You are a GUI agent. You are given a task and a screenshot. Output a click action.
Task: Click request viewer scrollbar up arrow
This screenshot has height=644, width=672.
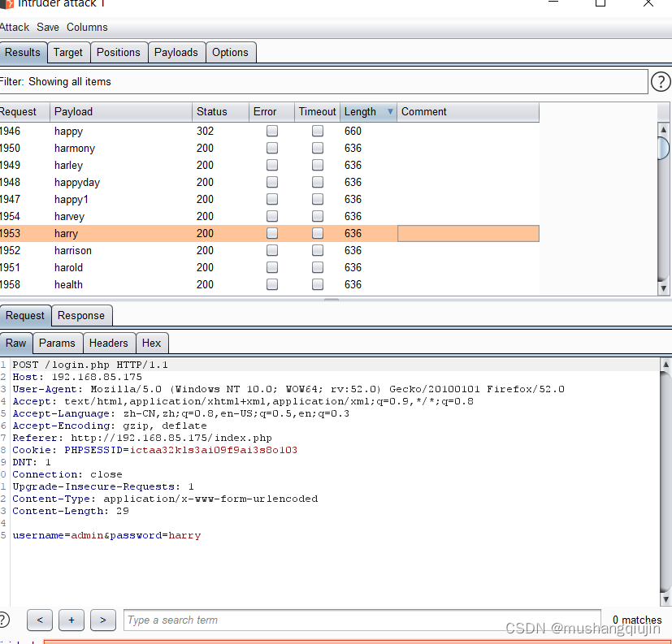pyautogui.click(x=665, y=365)
